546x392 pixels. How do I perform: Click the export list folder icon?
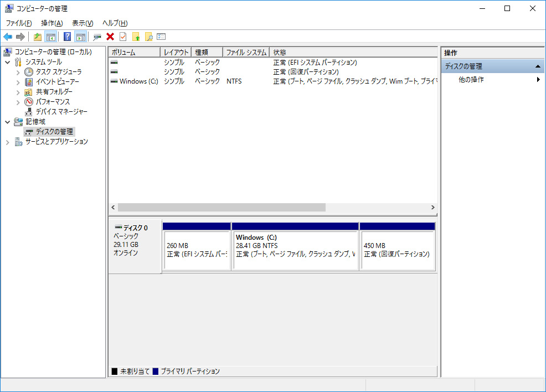(136, 37)
